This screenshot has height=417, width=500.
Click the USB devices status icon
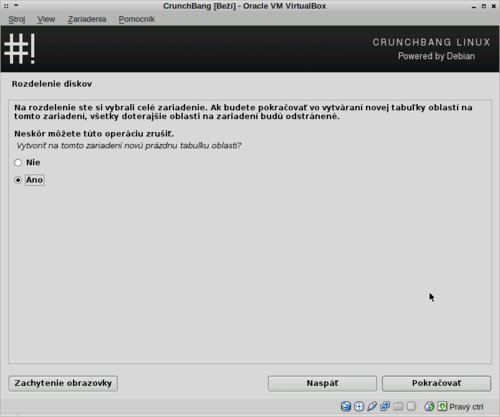[x=372, y=406]
